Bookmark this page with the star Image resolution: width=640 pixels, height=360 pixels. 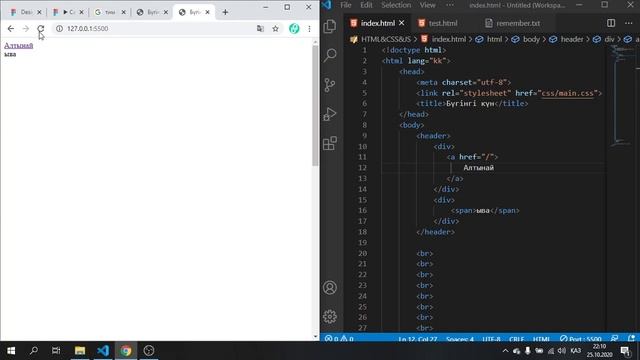(276, 29)
